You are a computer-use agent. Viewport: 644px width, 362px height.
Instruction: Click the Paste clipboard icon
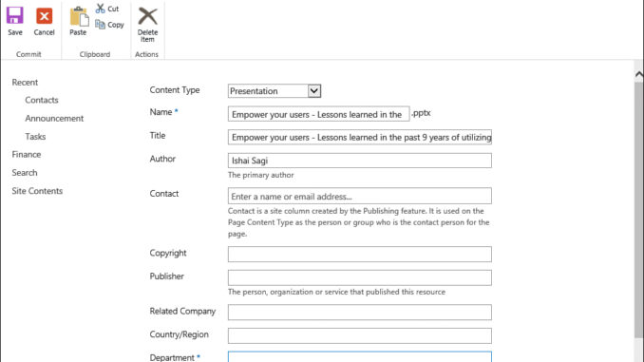click(79, 16)
